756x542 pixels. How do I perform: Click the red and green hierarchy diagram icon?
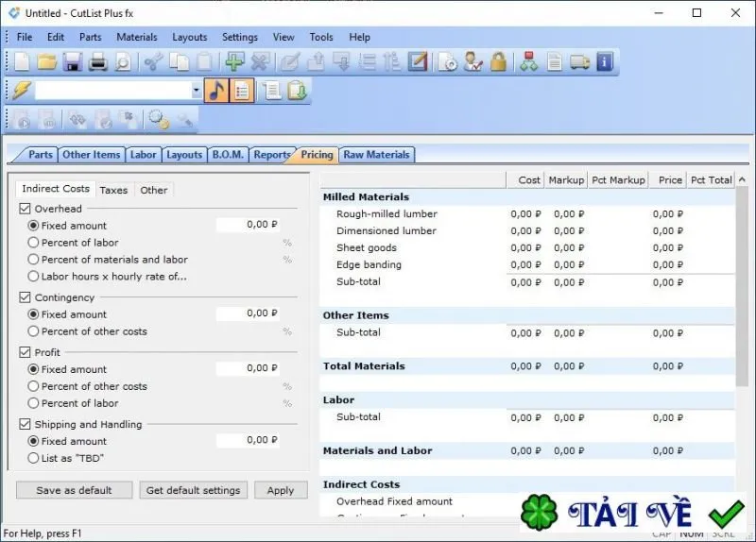tap(529, 62)
